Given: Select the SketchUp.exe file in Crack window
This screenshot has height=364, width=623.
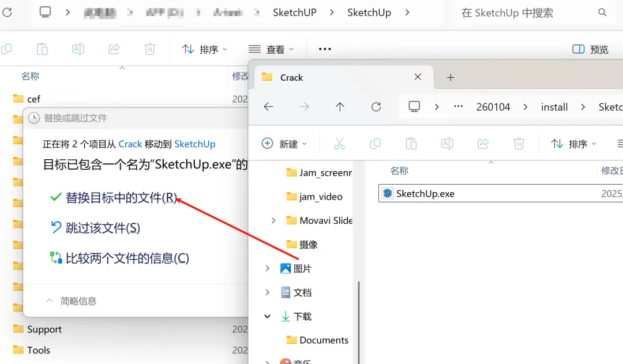Looking at the screenshot, I should [501, 193].
